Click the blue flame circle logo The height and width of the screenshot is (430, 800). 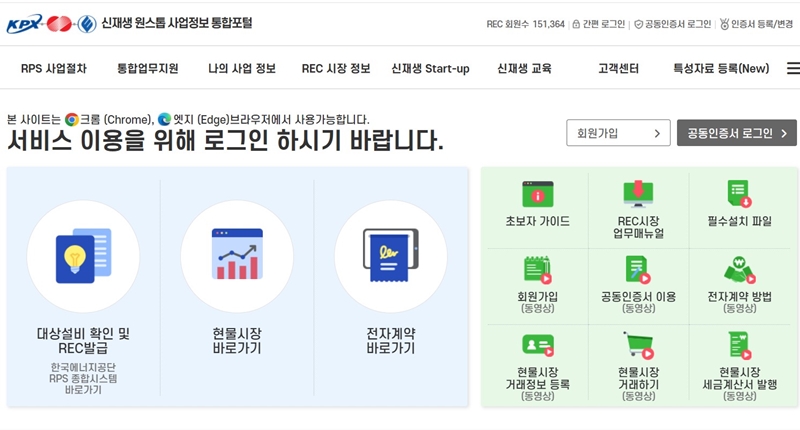click(87, 24)
